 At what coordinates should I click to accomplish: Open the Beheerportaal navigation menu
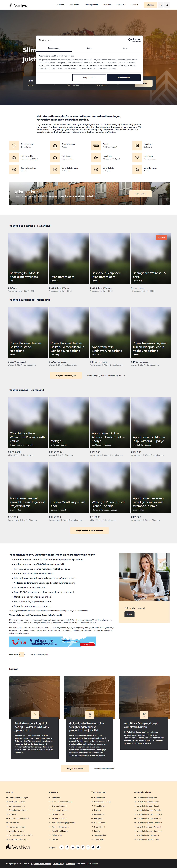click(91, 5)
